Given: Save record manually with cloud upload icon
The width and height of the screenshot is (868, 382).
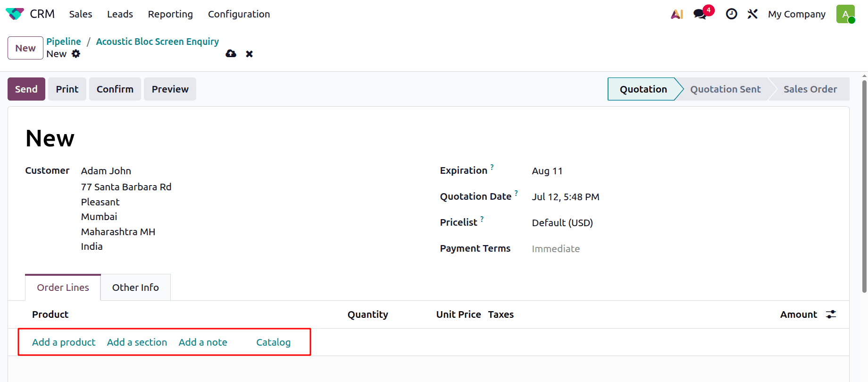Looking at the screenshot, I should pos(231,54).
